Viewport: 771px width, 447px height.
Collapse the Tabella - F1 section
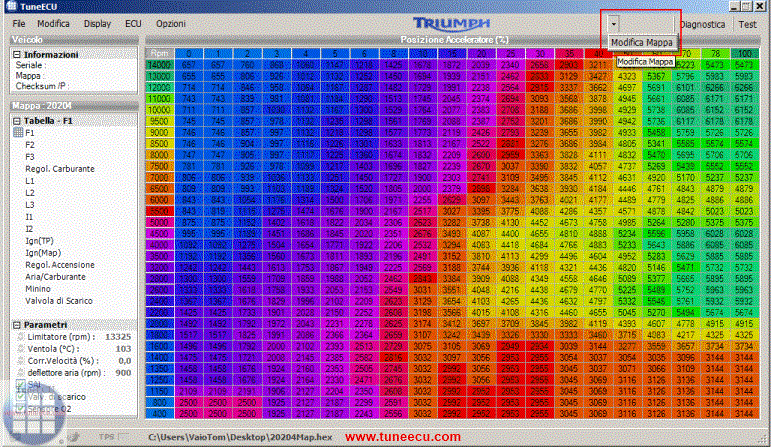(x=17, y=120)
